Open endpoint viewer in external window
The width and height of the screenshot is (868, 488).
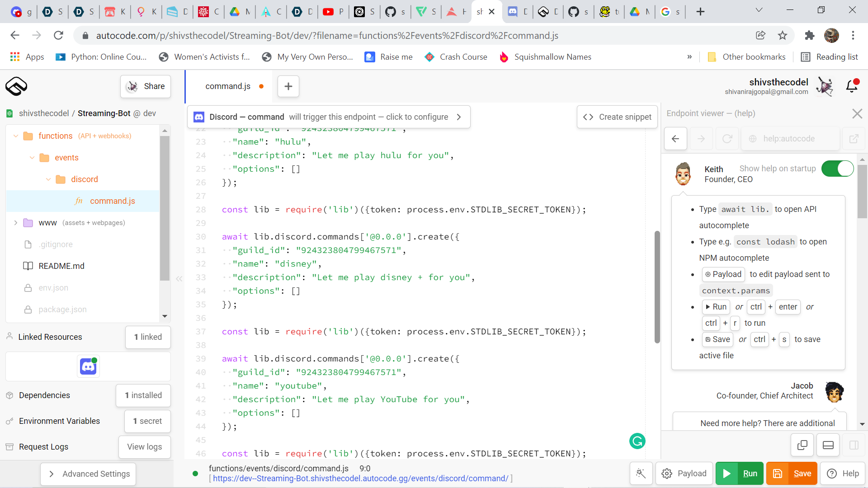(x=854, y=139)
